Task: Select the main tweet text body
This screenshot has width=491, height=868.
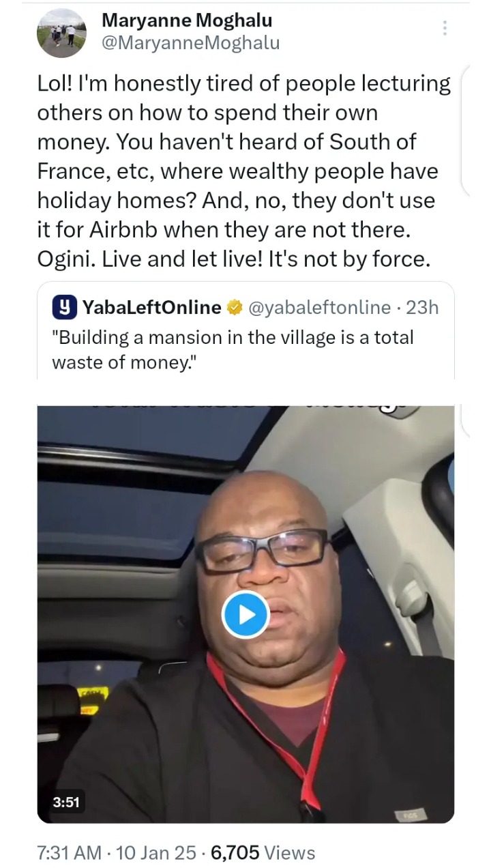Action: point(244,172)
